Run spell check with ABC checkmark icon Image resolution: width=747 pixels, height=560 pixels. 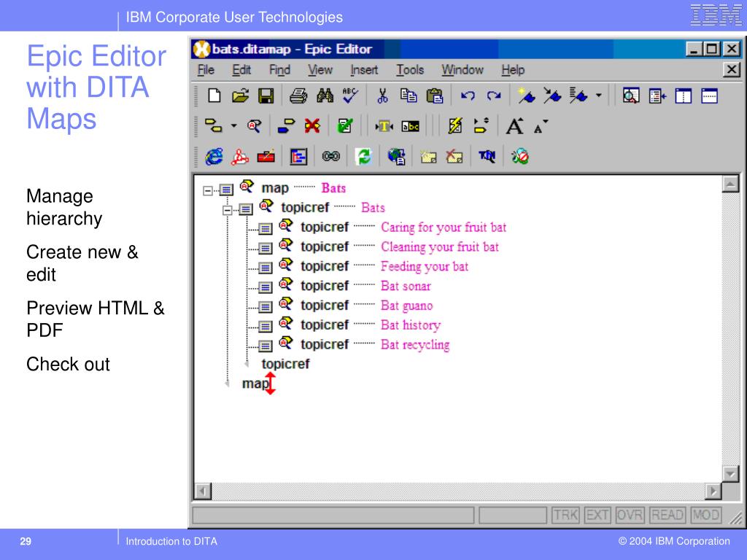pyautogui.click(x=351, y=96)
